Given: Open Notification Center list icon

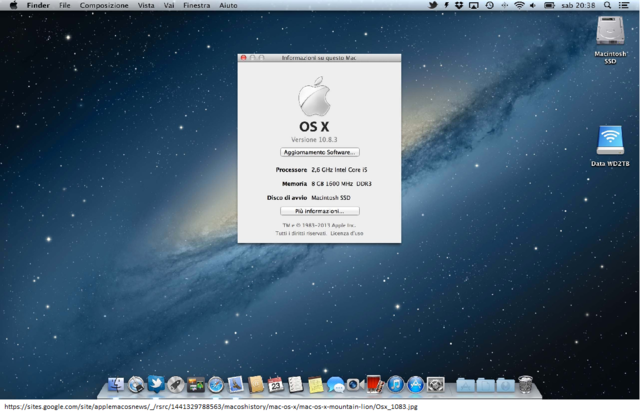Looking at the screenshot, I should (x=624, y=5).
